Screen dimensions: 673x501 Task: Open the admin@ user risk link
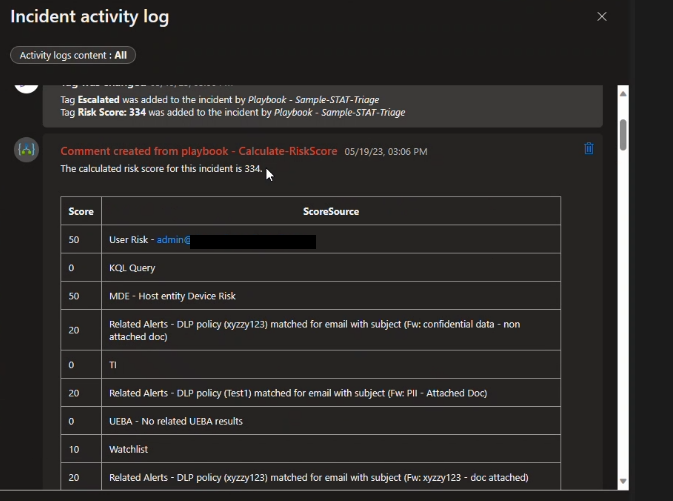click(173, 240)
